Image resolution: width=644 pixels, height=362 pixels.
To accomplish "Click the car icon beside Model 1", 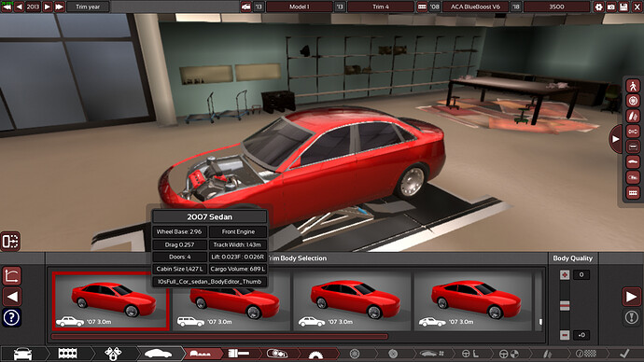I will 246,7.
